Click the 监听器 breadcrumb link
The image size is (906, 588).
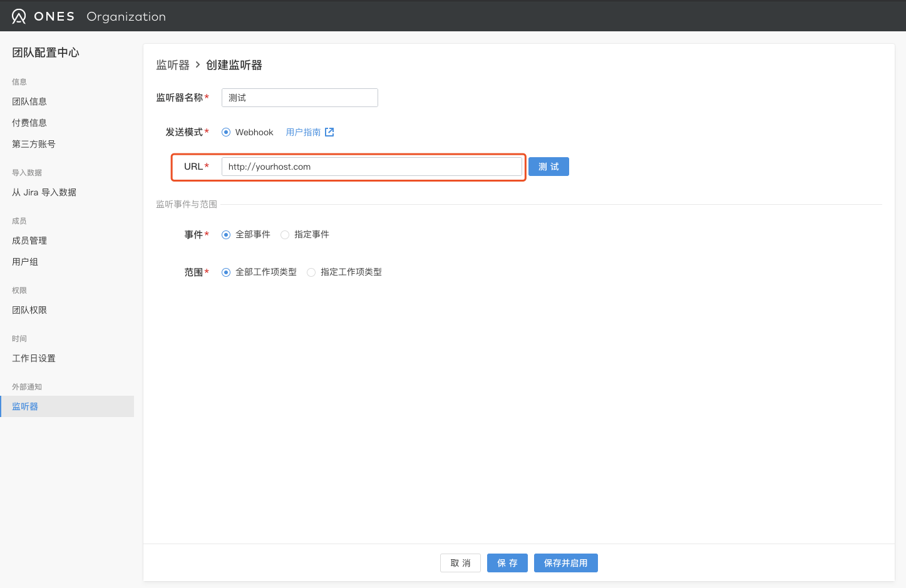[x=172, y=65]
